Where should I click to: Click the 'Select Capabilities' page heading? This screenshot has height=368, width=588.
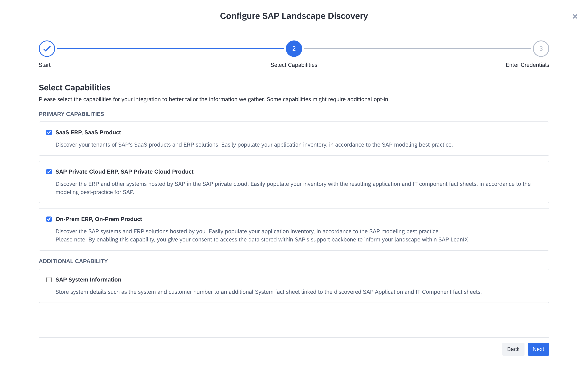tap(74, 88)
